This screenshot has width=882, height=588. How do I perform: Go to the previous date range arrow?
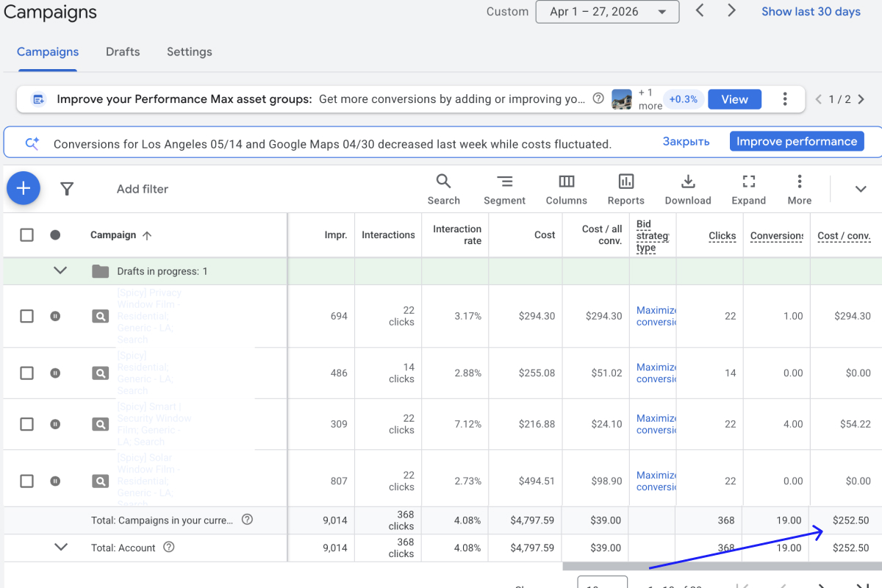tap(700, 11)
